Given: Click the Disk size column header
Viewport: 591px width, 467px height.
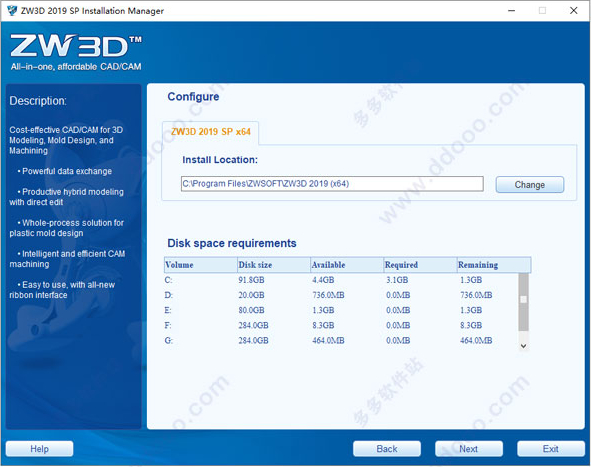Looking at the screenshot, I should [x=274, y=265].
